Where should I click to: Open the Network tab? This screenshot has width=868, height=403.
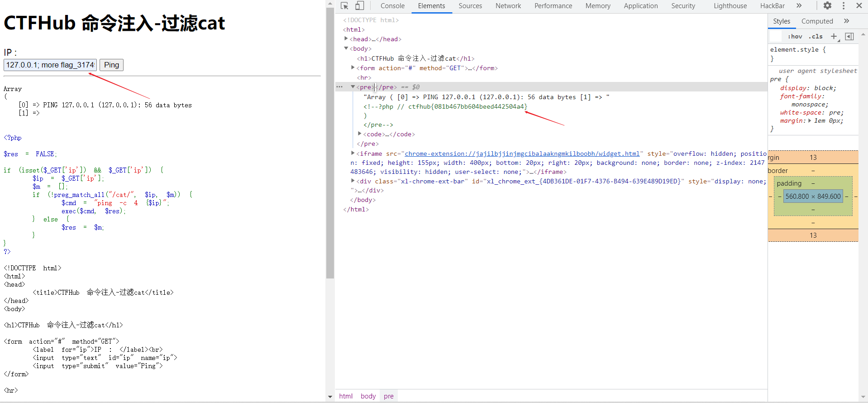pos(508,6)
